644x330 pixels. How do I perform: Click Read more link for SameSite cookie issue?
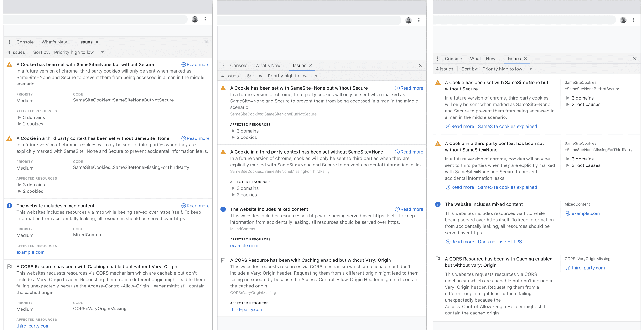point(195,64)
